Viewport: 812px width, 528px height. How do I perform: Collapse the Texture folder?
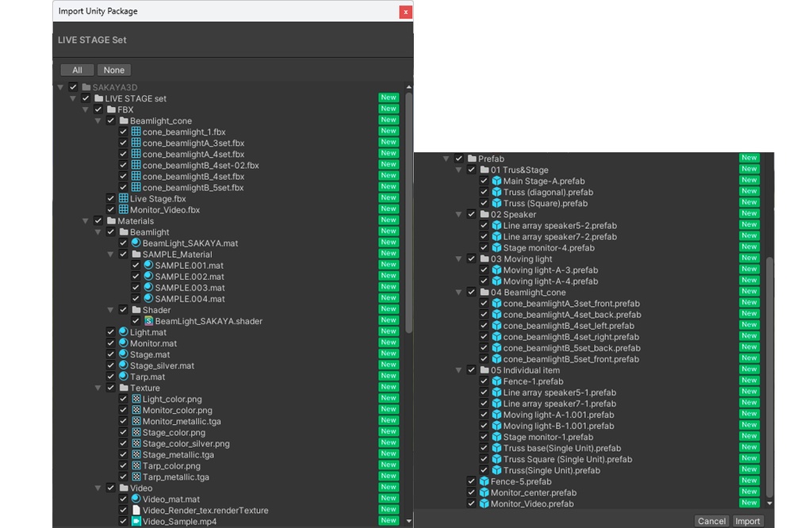[x=98, y=388]
